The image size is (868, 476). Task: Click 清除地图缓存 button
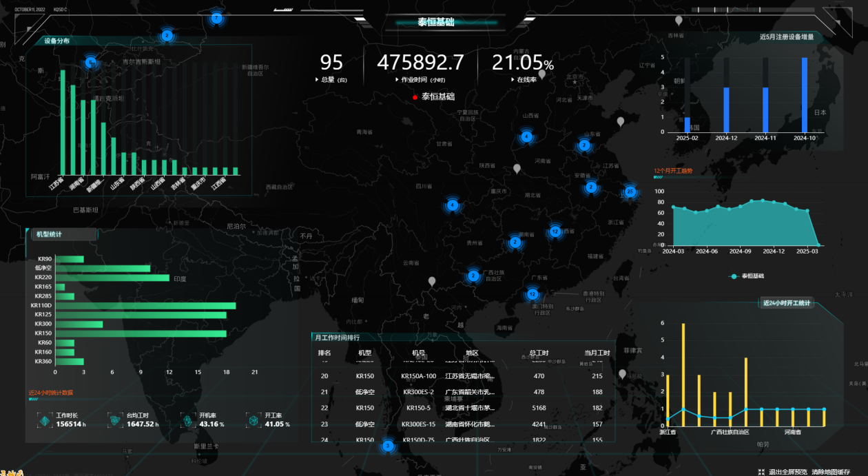click(x=831, y=472)
